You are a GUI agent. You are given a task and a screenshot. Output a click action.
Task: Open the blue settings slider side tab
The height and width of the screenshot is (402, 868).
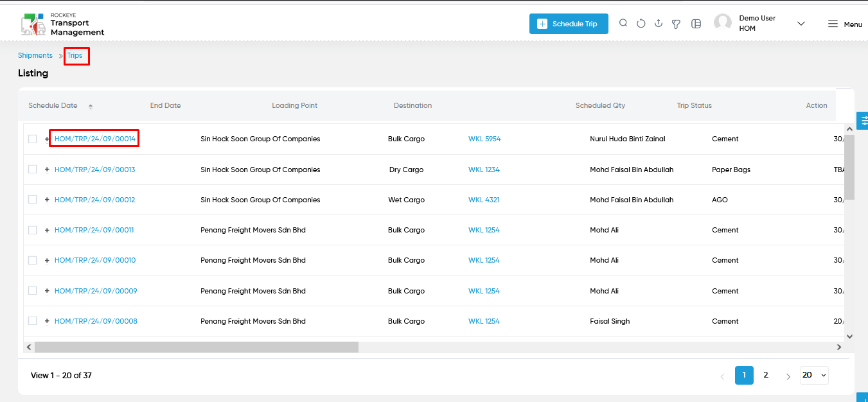(x=863, y=120)
